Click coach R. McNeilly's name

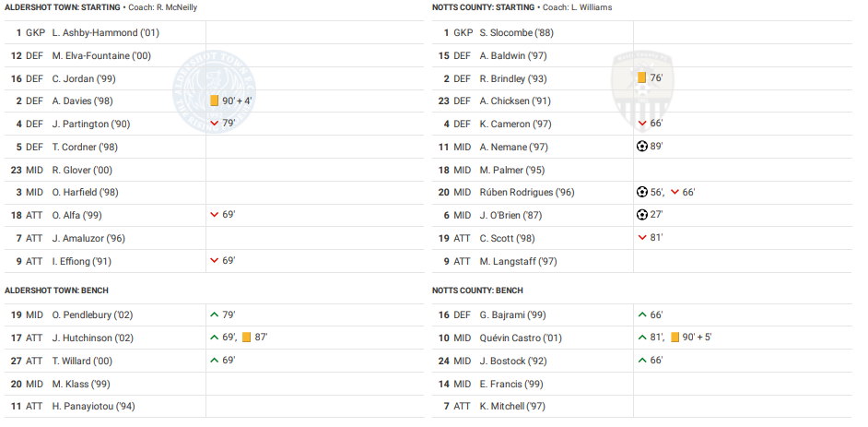tap(175, 7)
